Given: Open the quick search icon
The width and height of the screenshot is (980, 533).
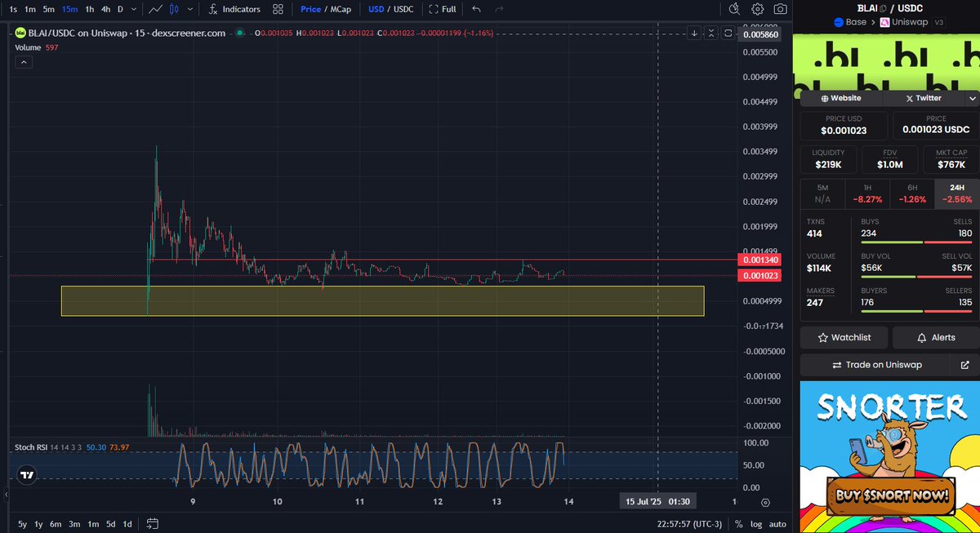Looking at the screenshot, I should tap(734, 9).
